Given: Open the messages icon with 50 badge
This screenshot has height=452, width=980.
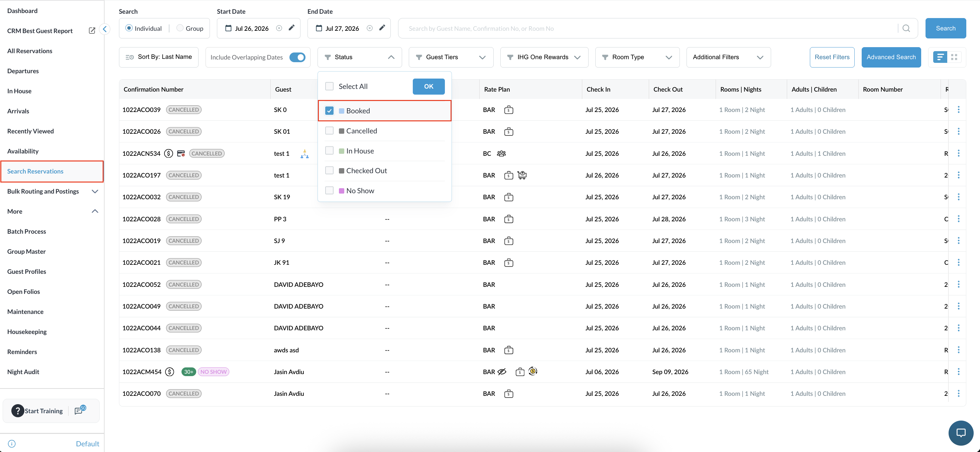Looking at the screenshot, I should point(80,410).
